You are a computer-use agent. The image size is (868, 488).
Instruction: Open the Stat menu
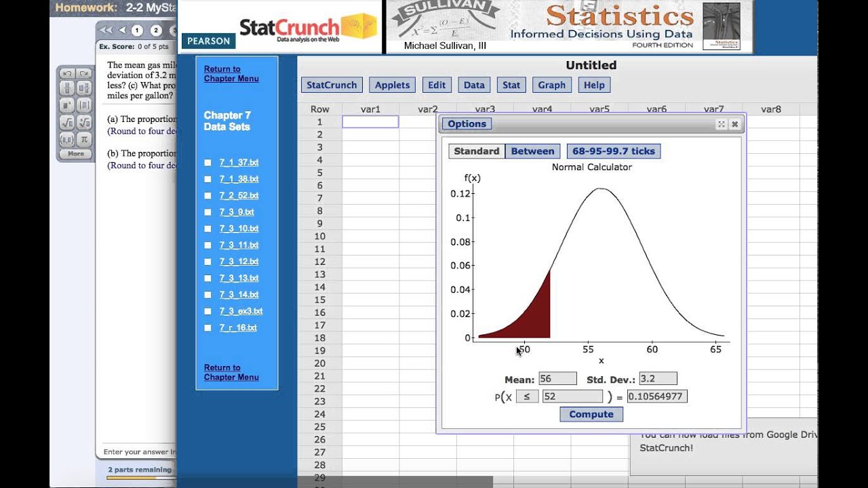511,85
